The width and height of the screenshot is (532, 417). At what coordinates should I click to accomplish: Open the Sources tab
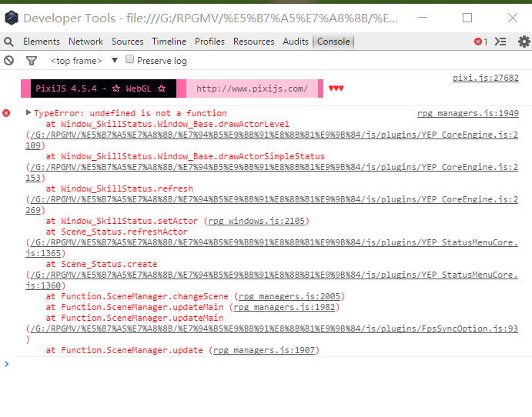[128, 42]
